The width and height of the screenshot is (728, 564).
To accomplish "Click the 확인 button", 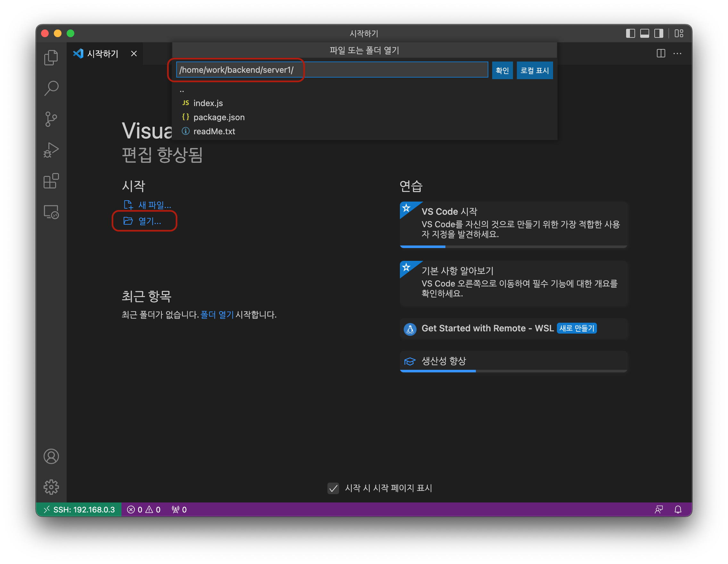I will (502, 70).
